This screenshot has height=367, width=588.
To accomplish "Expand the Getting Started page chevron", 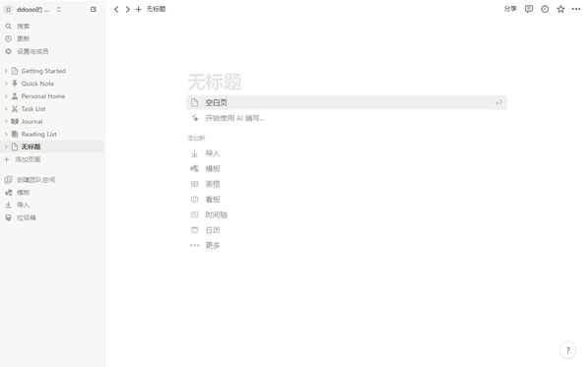I will (6, 71).
